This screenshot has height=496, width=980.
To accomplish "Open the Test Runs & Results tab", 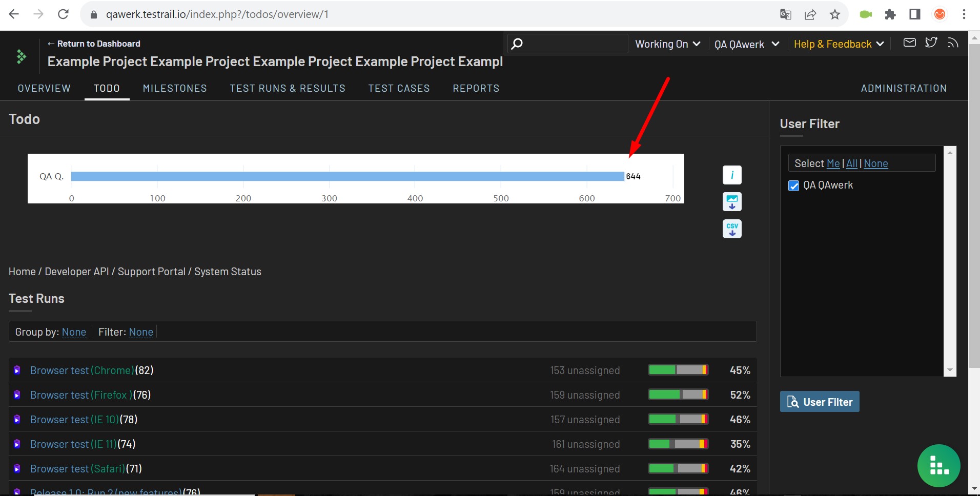I will point(288,88).
